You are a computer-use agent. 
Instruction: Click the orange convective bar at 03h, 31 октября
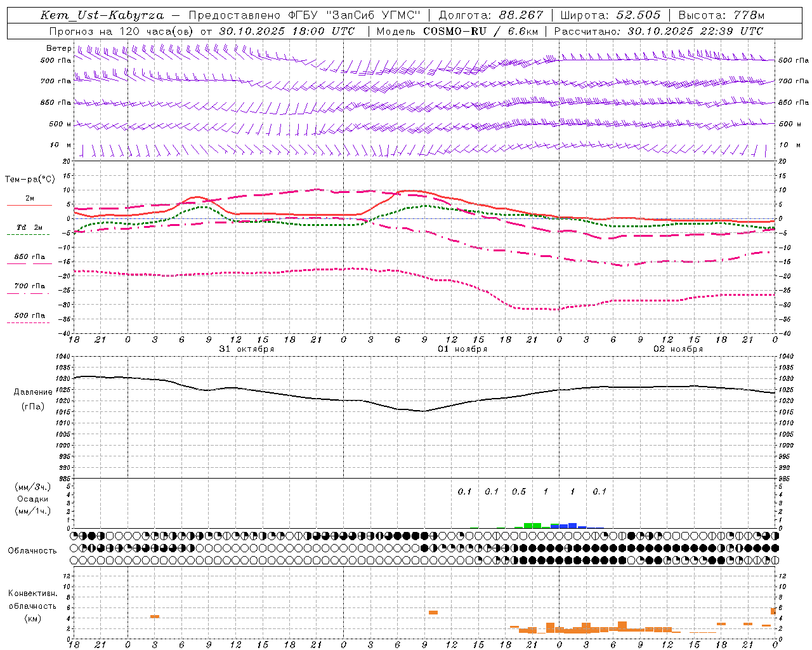155,616
